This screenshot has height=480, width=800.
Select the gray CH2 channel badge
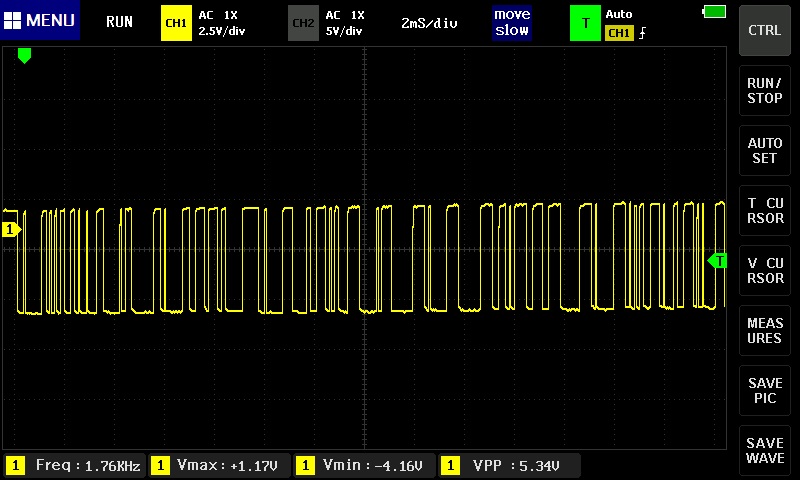click(x=303, y=23)
